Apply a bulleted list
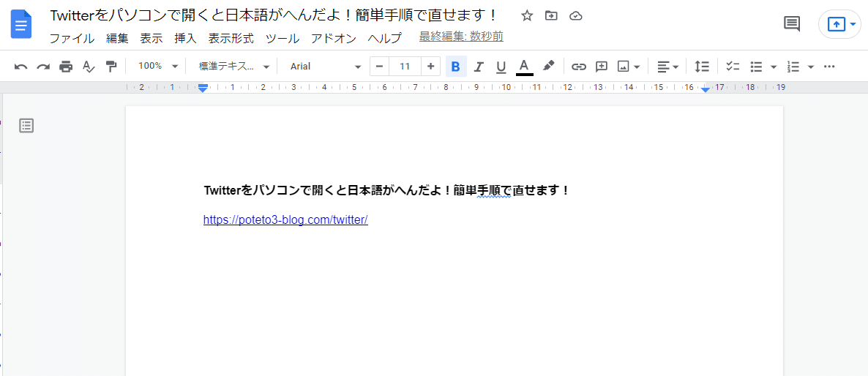This screenshot has height=376, width=868. 756,67
